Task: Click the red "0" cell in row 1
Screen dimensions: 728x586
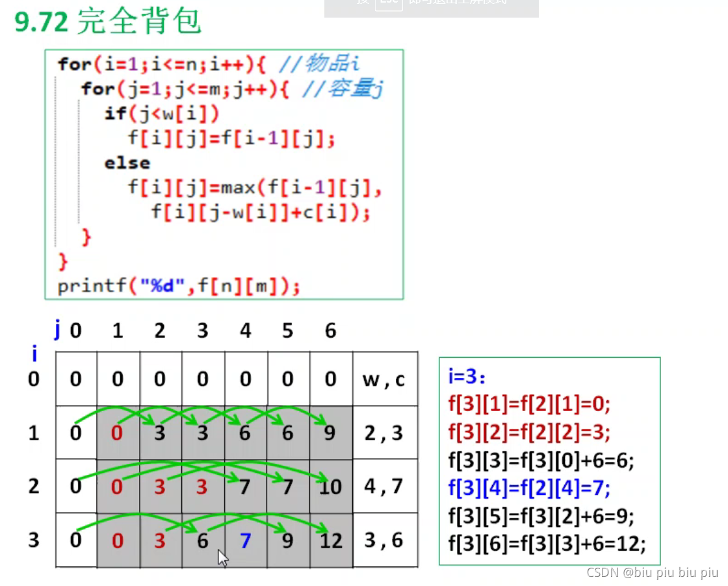Action: tap(118, 433)
